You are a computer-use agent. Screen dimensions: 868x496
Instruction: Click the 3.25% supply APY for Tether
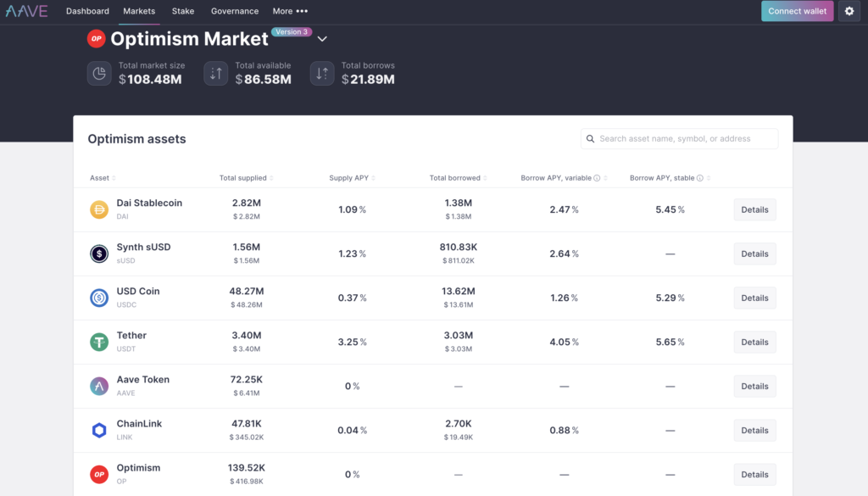[x=352, y=342]
